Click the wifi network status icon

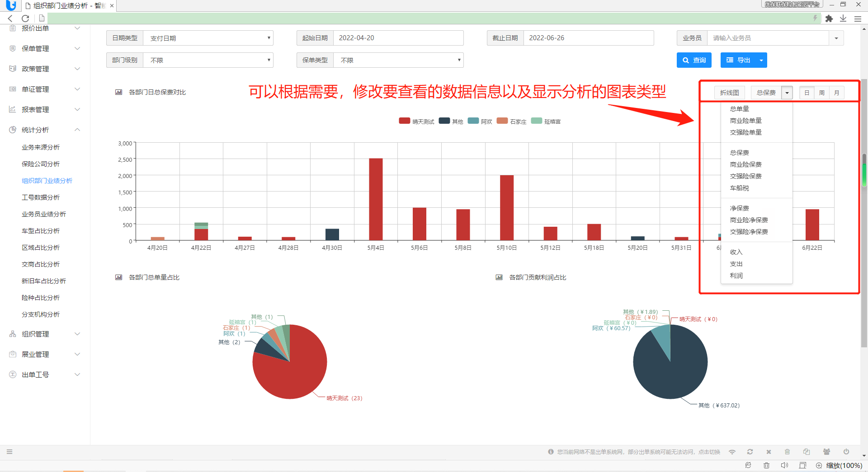click(732, 452)
